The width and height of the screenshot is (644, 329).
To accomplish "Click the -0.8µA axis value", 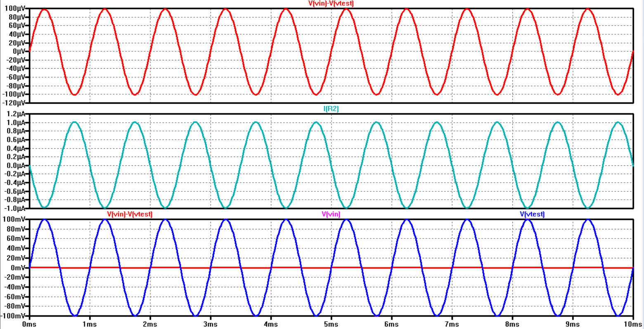I will (x=14, y=200).
